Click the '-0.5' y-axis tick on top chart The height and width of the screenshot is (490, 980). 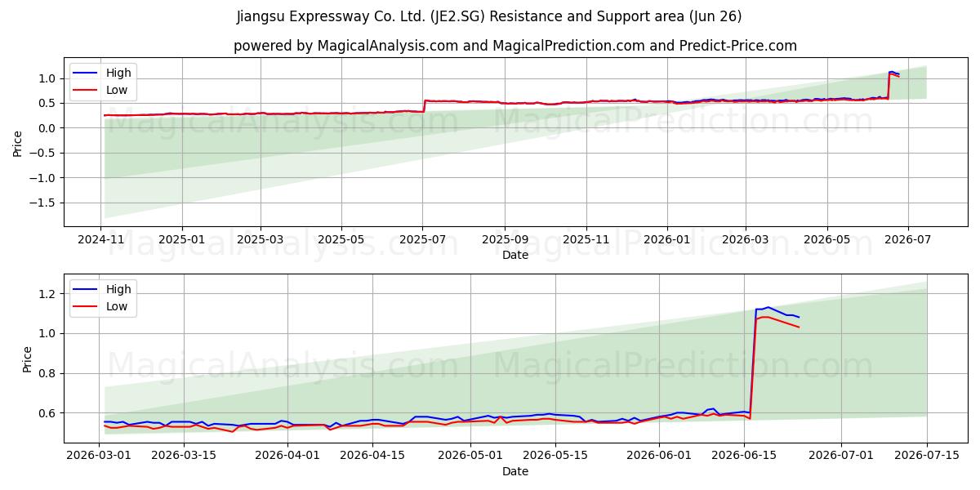click(43, 153)
